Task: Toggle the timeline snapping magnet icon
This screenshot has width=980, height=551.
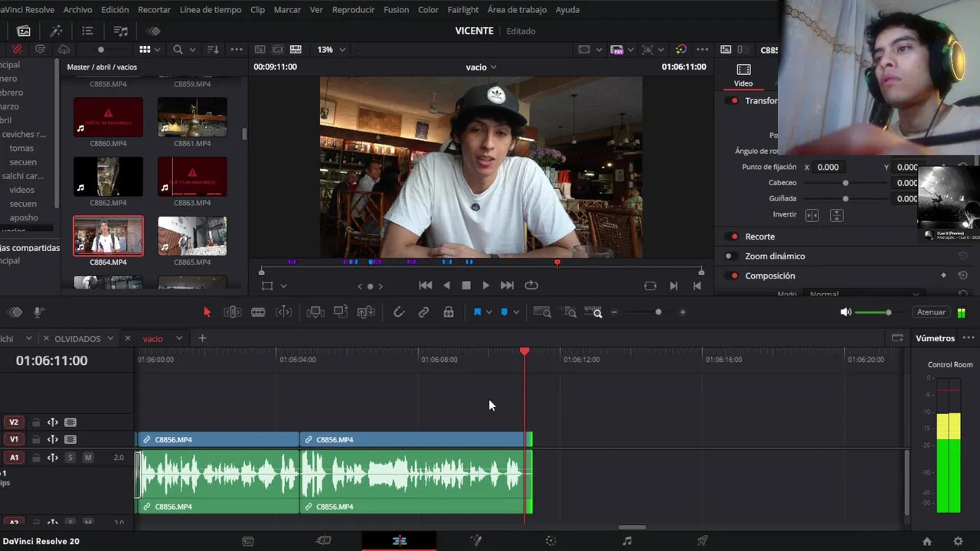Action: click(399, 312)
